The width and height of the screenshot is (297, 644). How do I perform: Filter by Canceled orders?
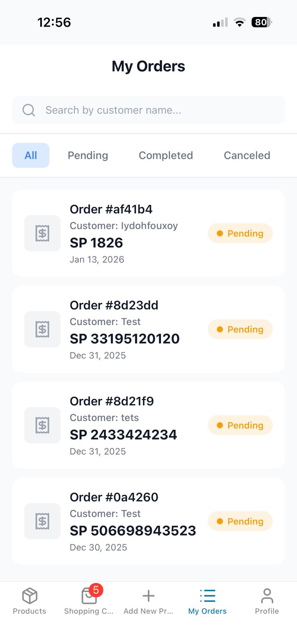click(247, 155)
